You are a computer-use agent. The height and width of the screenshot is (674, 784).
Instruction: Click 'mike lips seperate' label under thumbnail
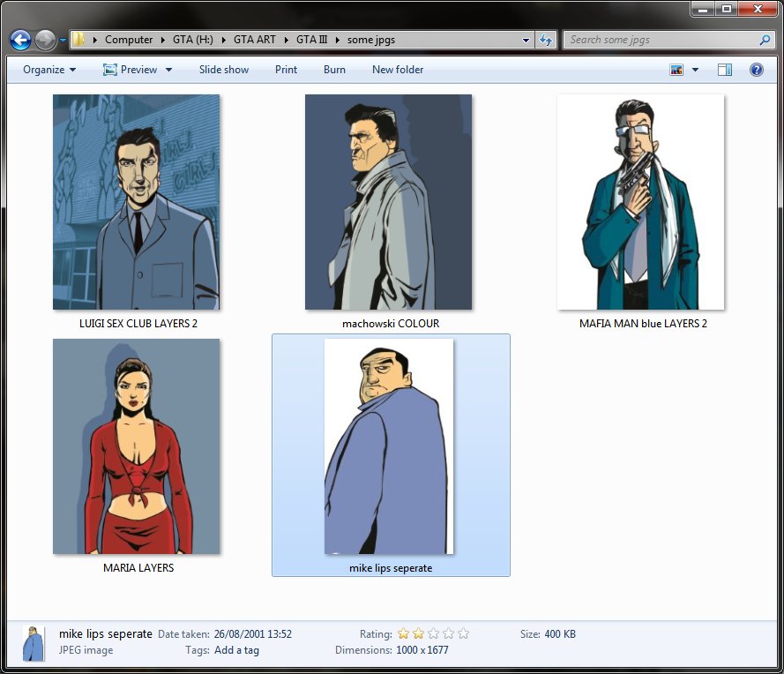click(391, 568)
